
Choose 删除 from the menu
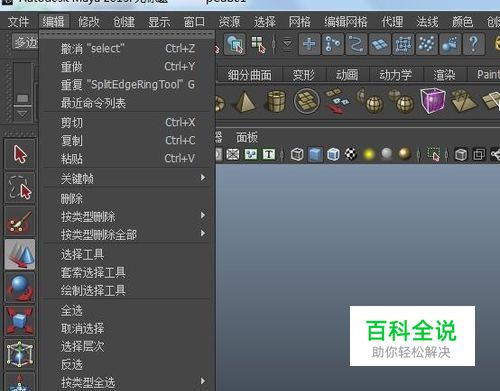point(128,199)
